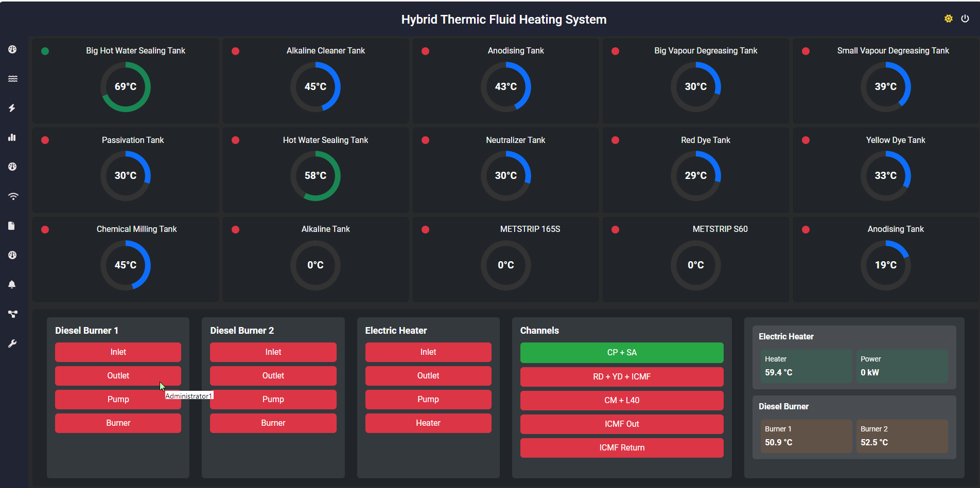Toggle the ICMF Out channel on

(x=621, y=424)
